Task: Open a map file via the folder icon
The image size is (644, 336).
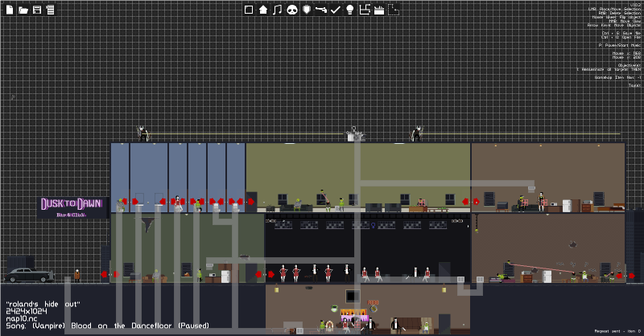Action: (23, 10)
